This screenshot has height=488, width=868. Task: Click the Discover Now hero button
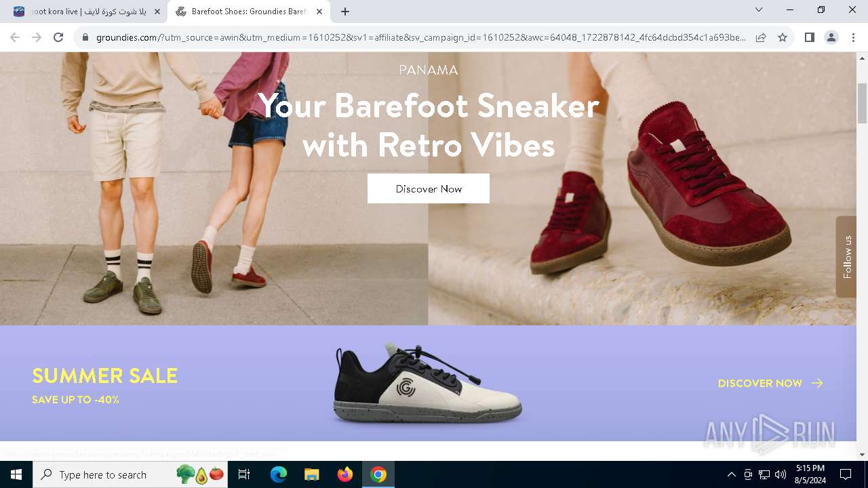429,188
